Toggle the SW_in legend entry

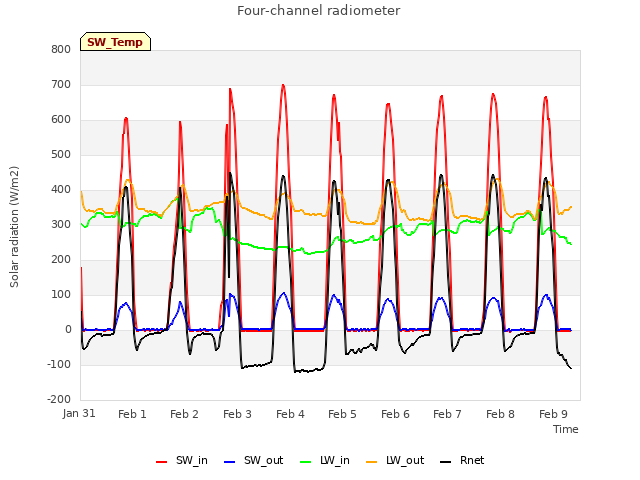coord(182,460)
